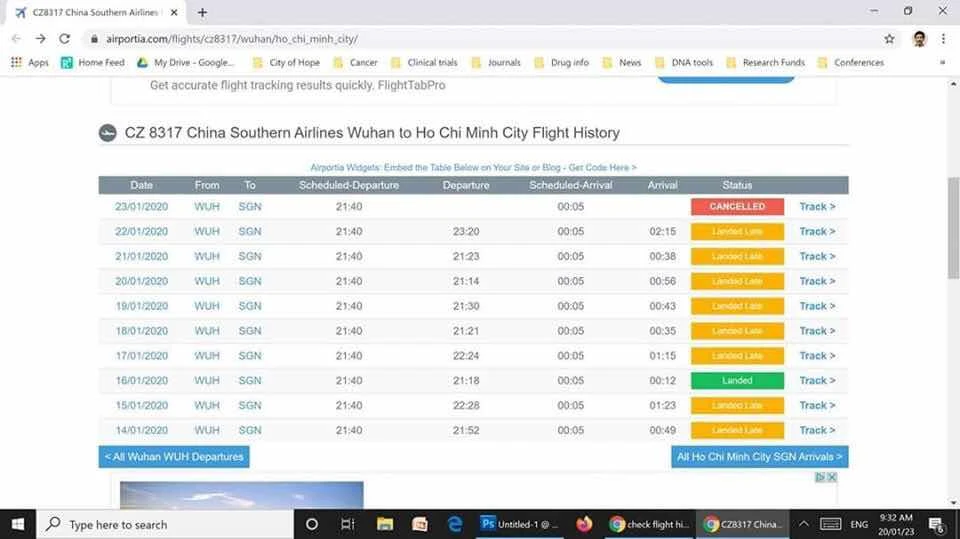Viewport: 960px width, 539px height.
Task: Open Firefox from the taskbar
Action: click(584, 524)
